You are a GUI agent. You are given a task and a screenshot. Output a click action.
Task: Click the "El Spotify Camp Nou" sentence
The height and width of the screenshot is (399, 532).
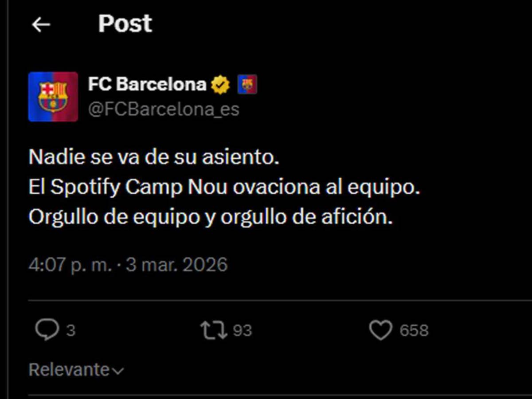click(x=224, y=188)
